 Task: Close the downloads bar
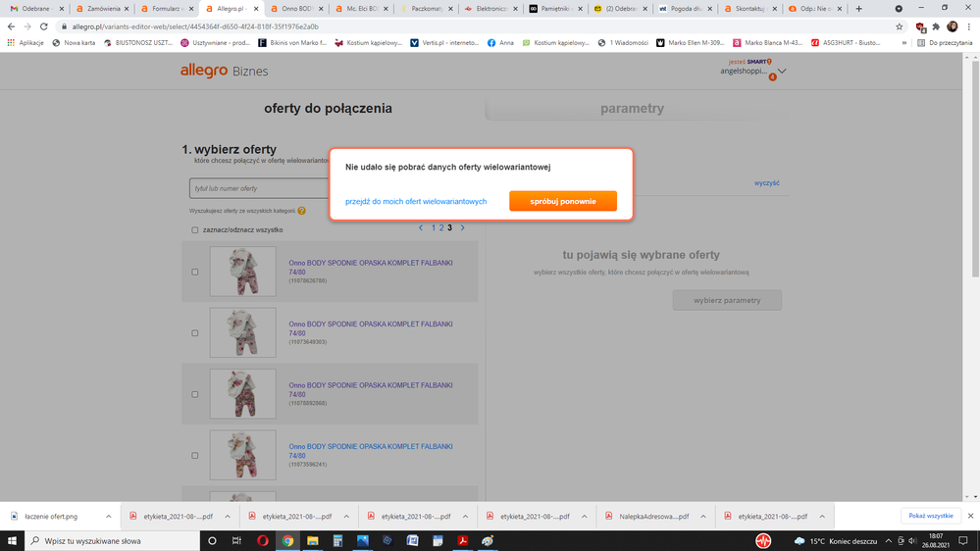(970, 516)
